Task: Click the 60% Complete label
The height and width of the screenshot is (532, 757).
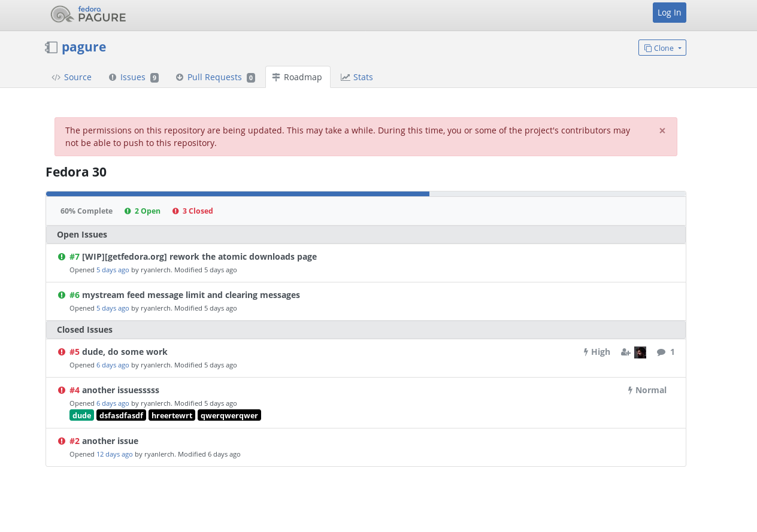Action: [x=86, y=211]
